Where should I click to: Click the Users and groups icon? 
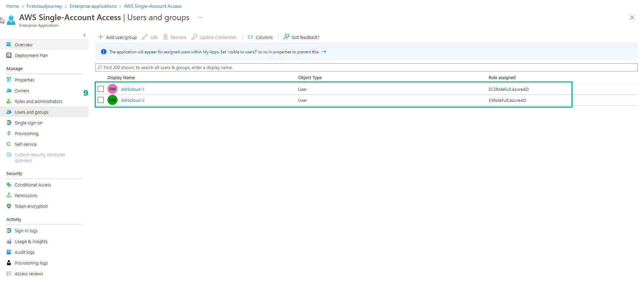[x=9, y=112]
